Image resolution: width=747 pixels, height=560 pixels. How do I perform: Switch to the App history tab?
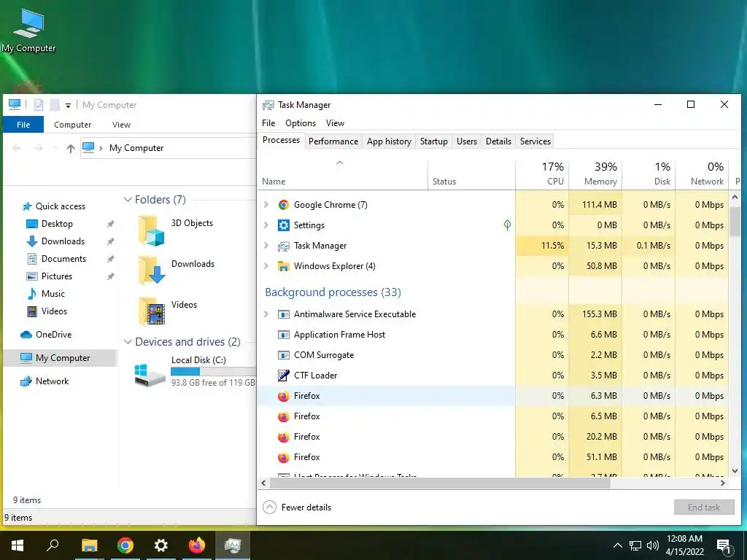tap(389, 141)
